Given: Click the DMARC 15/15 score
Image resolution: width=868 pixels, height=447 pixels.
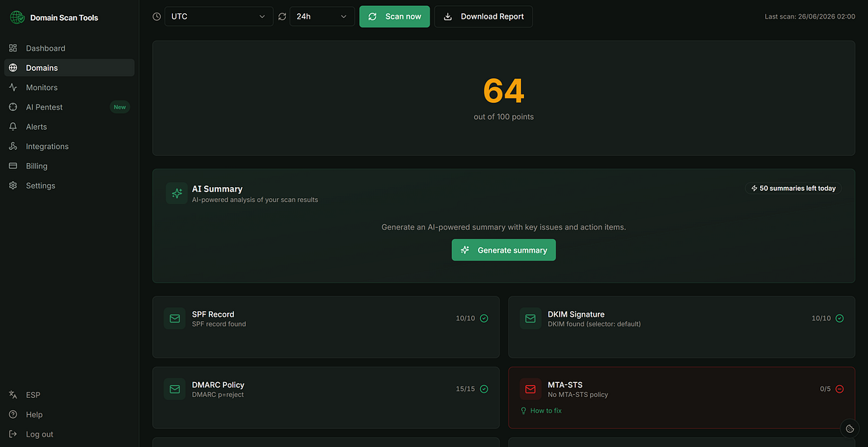Looking at the screenshot, I should click(x=465, y=389).
